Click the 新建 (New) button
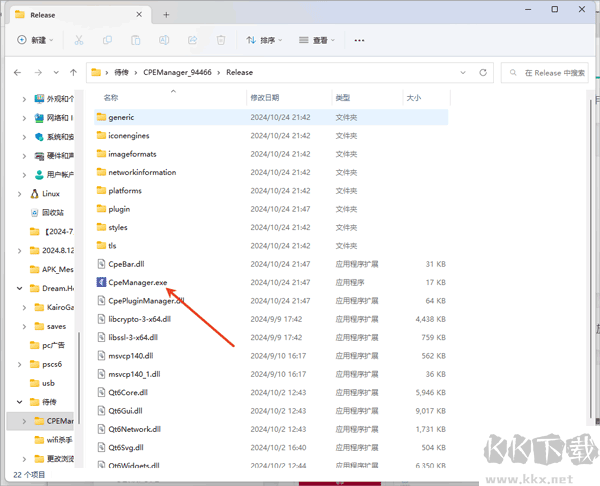600x486 pixels. (35, 40)
